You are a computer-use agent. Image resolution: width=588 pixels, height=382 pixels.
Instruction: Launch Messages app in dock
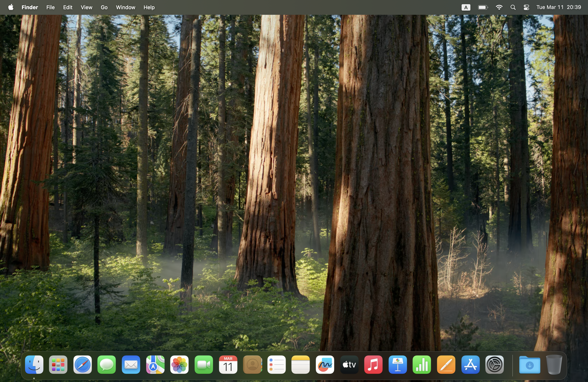click(x=107, y=364)
